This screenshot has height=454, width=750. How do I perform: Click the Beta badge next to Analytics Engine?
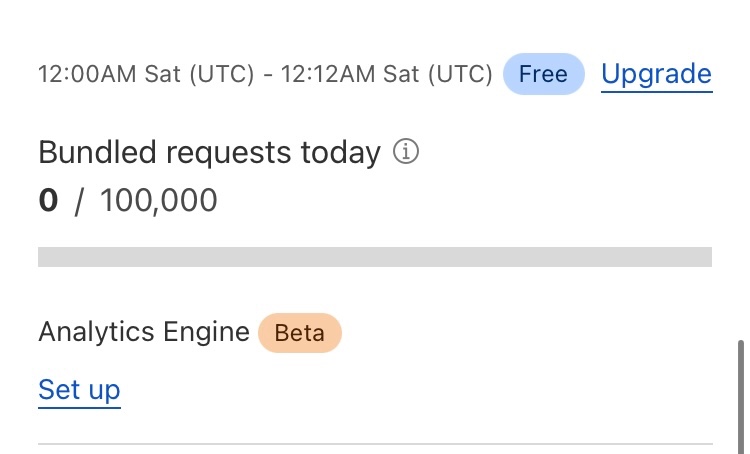point(299,333)
